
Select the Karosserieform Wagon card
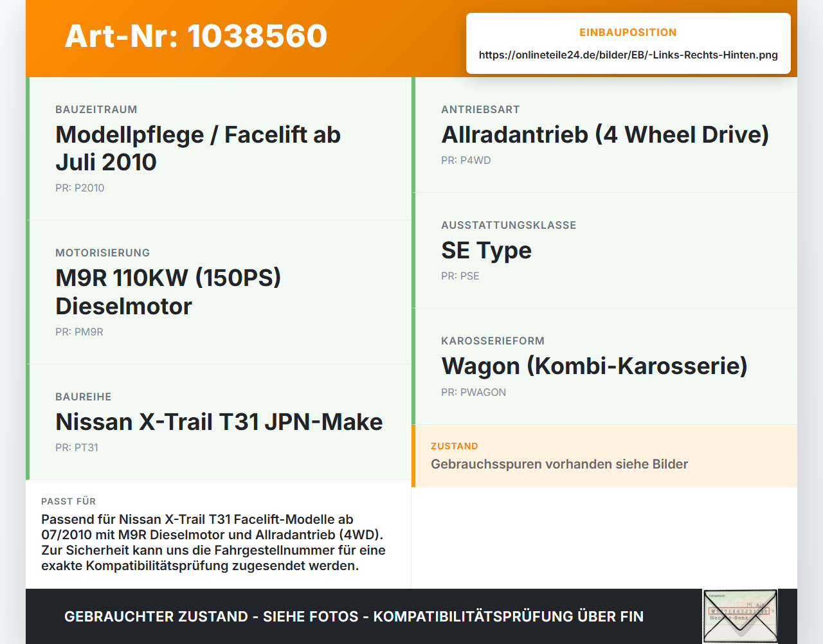604,366
